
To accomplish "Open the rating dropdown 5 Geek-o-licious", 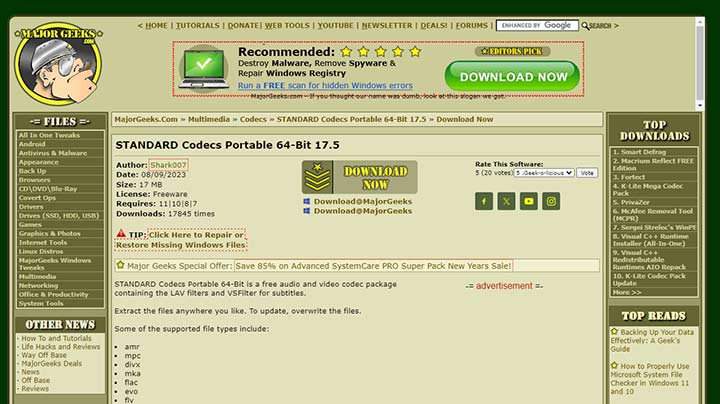I will (544, 173).
